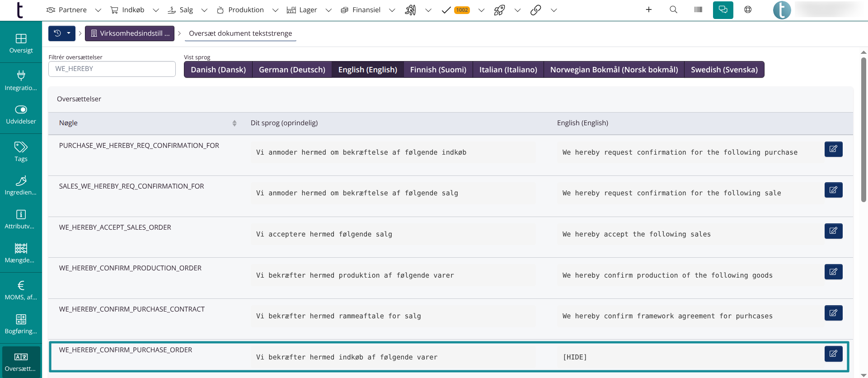This screenshot has width=868, height=378.
Task: Open the history dropdown in breadcrumb
Action: point(62,33)
